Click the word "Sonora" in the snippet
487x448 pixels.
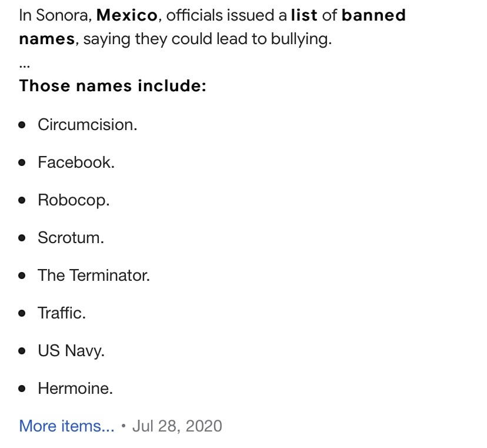[x=62, y=15]
